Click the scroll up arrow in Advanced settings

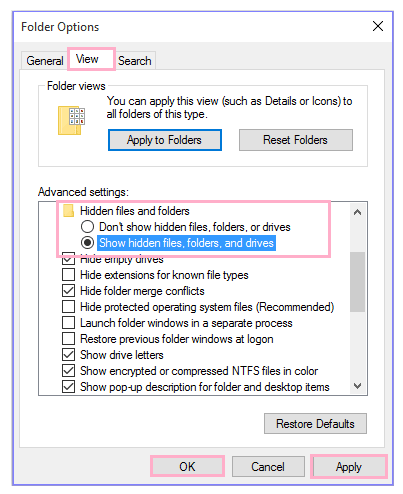click(x=357, y=212)
